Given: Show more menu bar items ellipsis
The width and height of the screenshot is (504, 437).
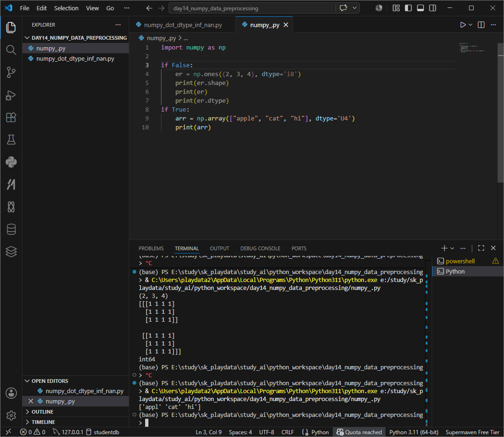Looking at the screenshot, I should [126, 8].
